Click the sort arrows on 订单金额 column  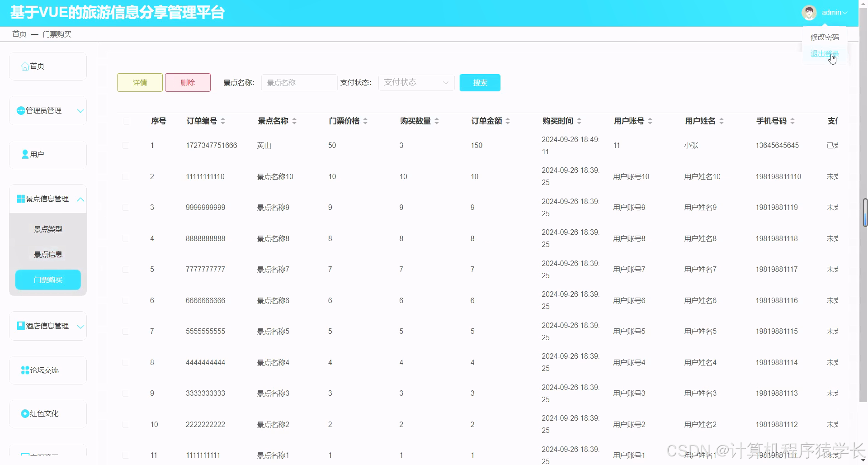(x=508, y=121)
